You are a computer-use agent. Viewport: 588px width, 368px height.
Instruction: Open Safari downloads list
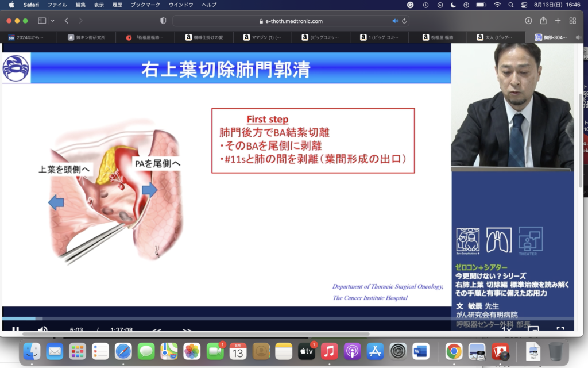coord(528,21)
